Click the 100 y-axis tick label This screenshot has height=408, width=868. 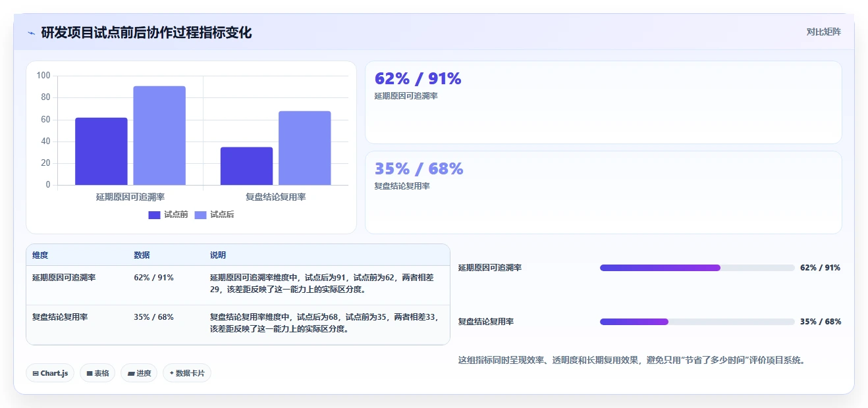[43, 76]
